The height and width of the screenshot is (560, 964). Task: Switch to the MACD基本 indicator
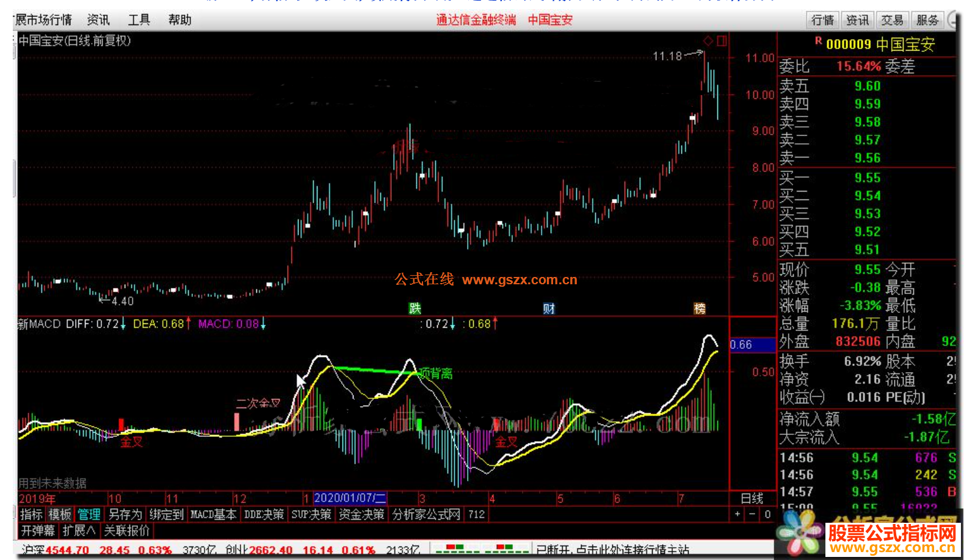(x=213, y=514)
